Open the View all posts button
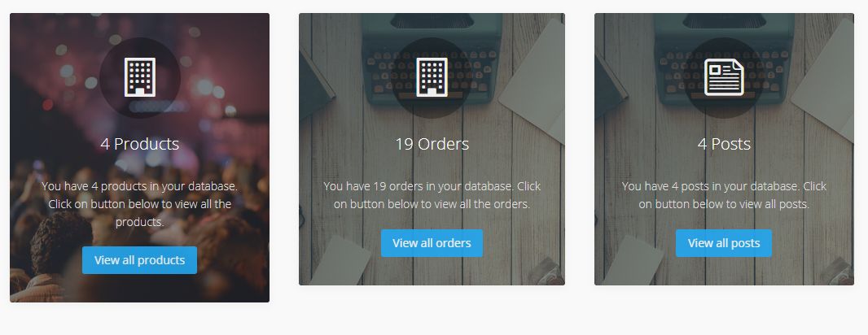This screenshot has width=868, height=335. [x=724, y=243]
